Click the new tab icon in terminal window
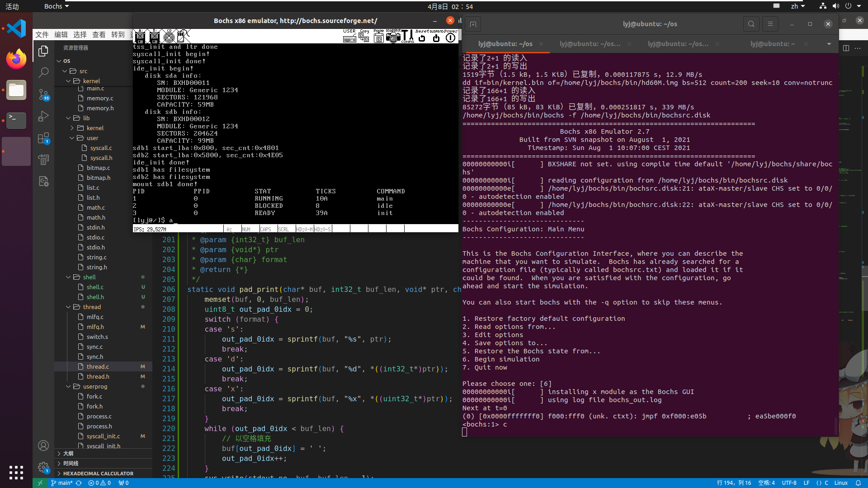Image resolution: width=868 pixels, height=488 pixels. click(473, 24)
